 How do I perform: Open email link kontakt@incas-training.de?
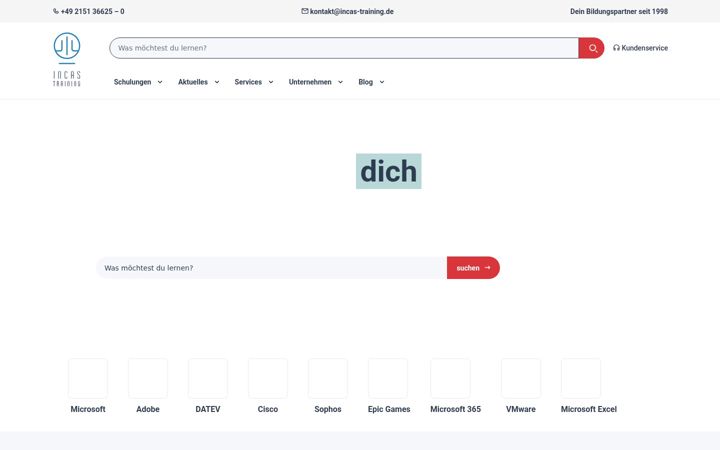(352, 11)
